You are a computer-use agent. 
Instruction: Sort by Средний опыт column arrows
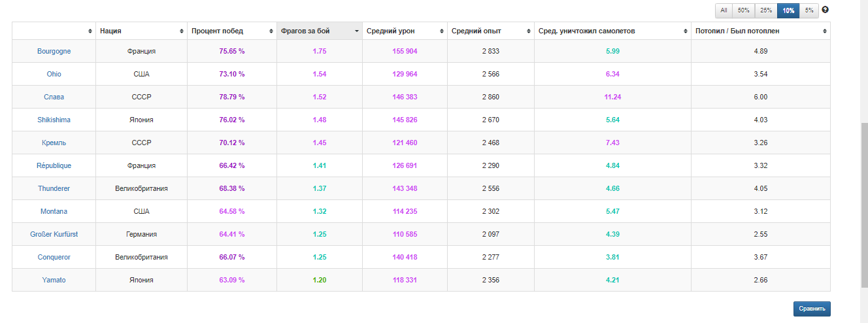pos(527,31)
